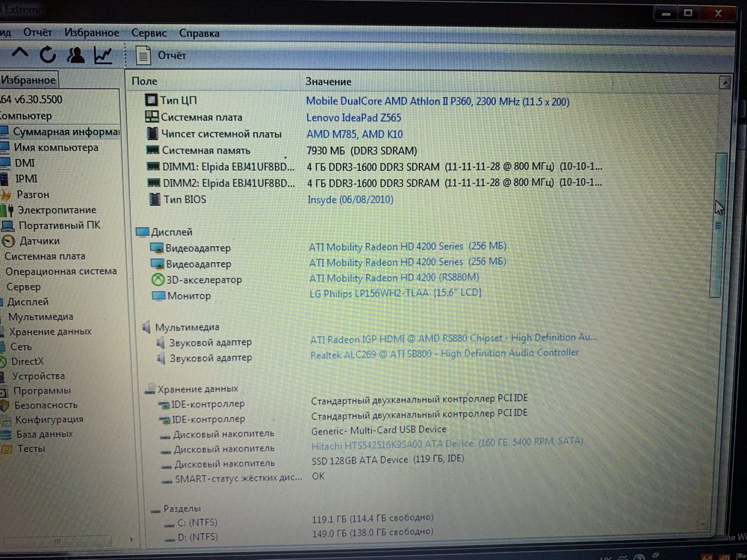Click the scroll-up arrow of details pane
Image resolution: width=747 pixels, height=560 pixels.
click(725, 83)
